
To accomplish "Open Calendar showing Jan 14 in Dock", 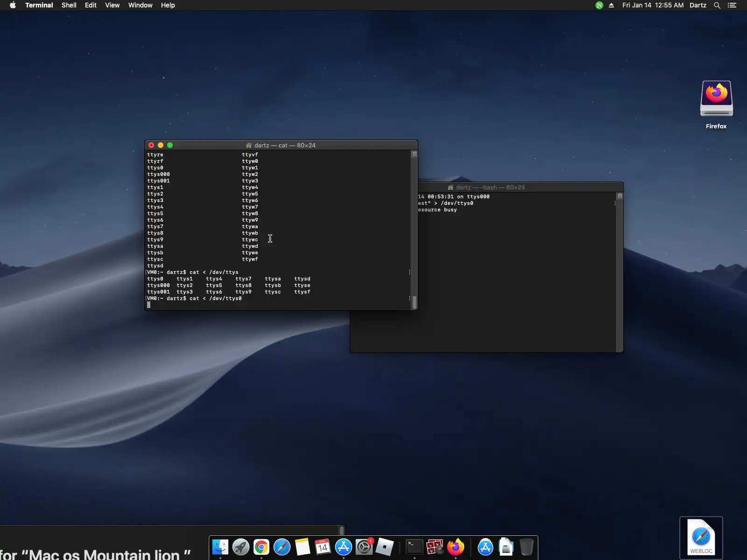I will (323, 547).
